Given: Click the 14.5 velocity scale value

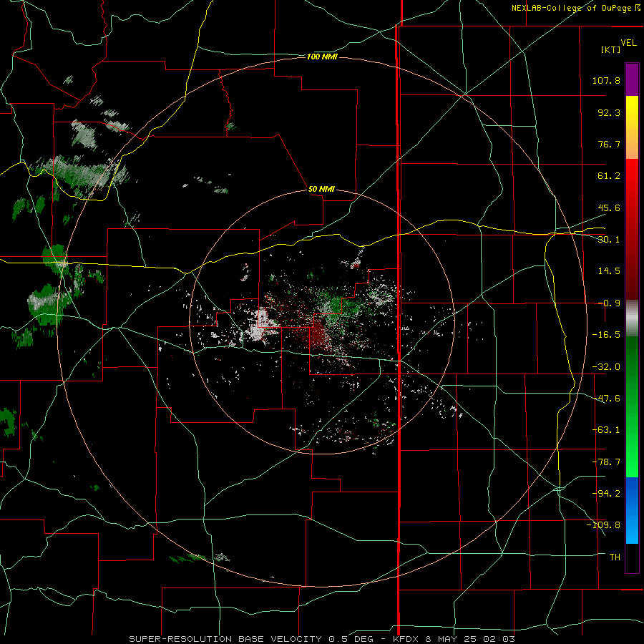Looking at the screenshot, I should [x=609, y=271].
